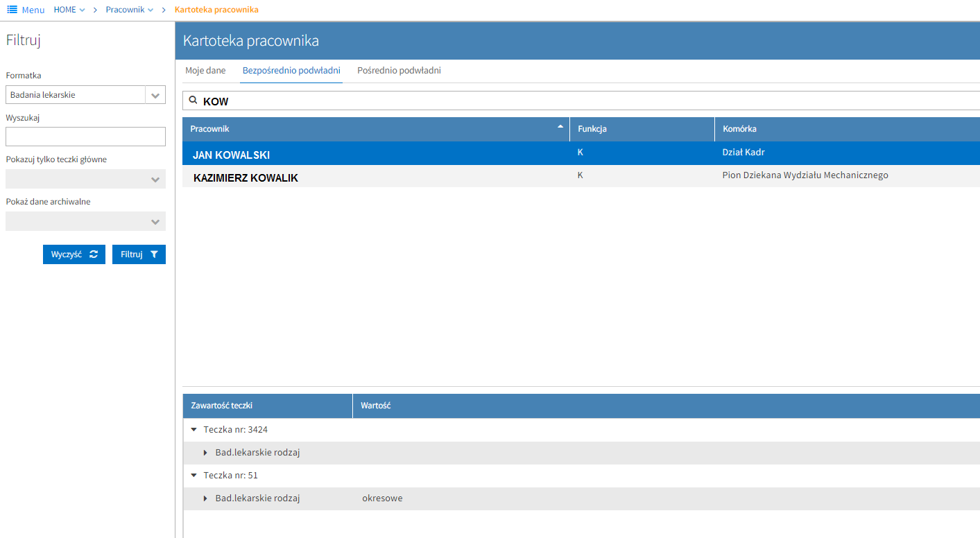
Task: Click the magnifier search icon
Action: tap(194, 101)
